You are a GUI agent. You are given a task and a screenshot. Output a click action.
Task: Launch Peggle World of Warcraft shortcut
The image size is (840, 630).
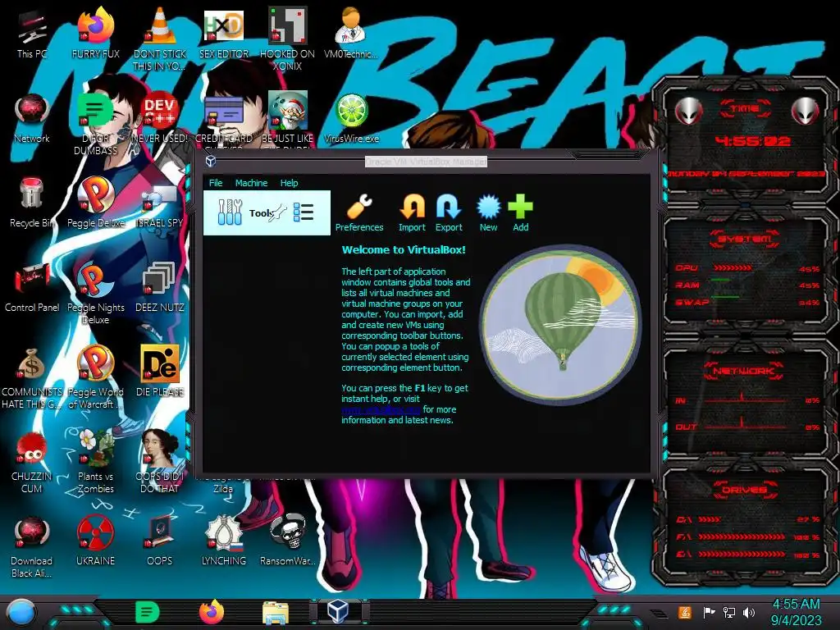(x=95, y=377)
